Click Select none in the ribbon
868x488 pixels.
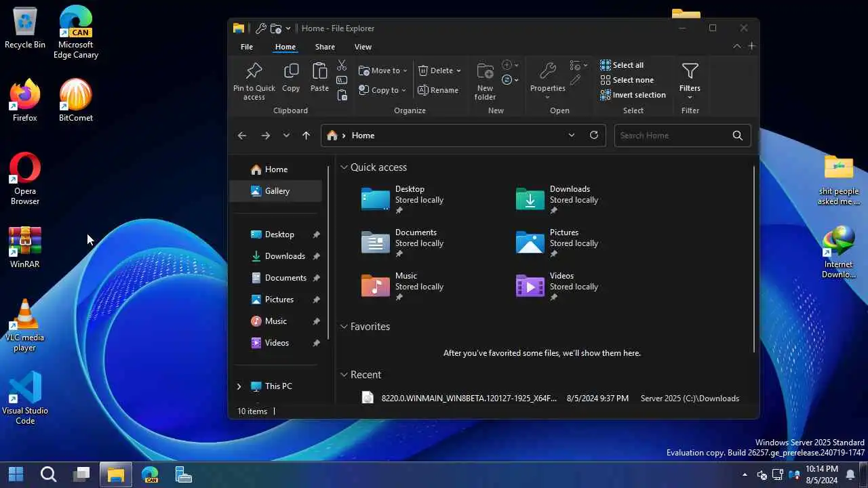click(x=627, y=80)
